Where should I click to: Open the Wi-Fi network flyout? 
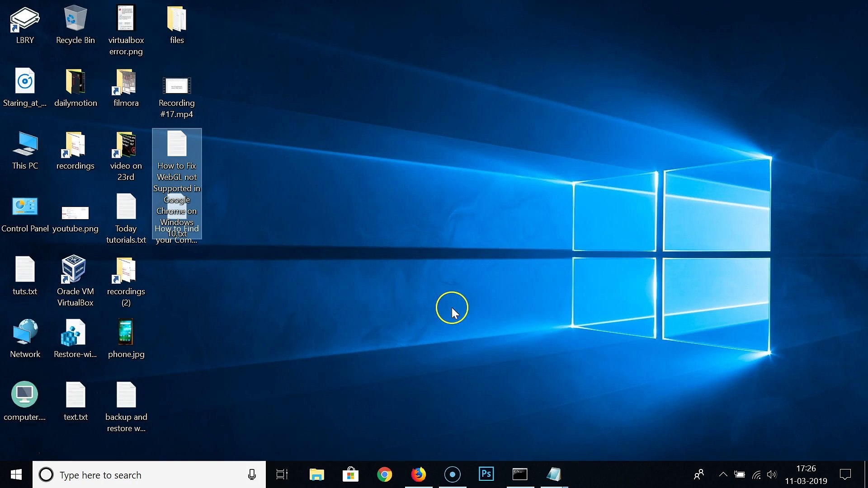[x=756, y=474]
